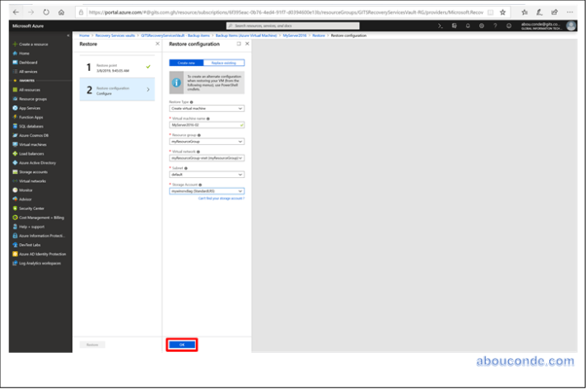Click Can't find your storage account link
Image resolution: width=588 pixels, height=389 pixels.
tap(221, 199)
